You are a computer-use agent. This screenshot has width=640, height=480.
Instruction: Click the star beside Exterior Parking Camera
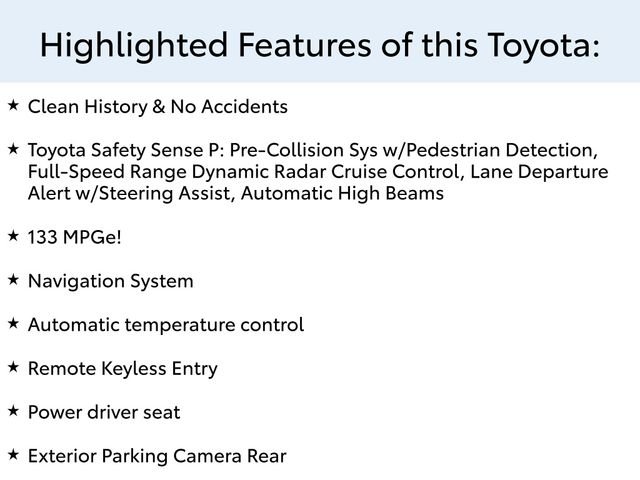coord(12,455)
